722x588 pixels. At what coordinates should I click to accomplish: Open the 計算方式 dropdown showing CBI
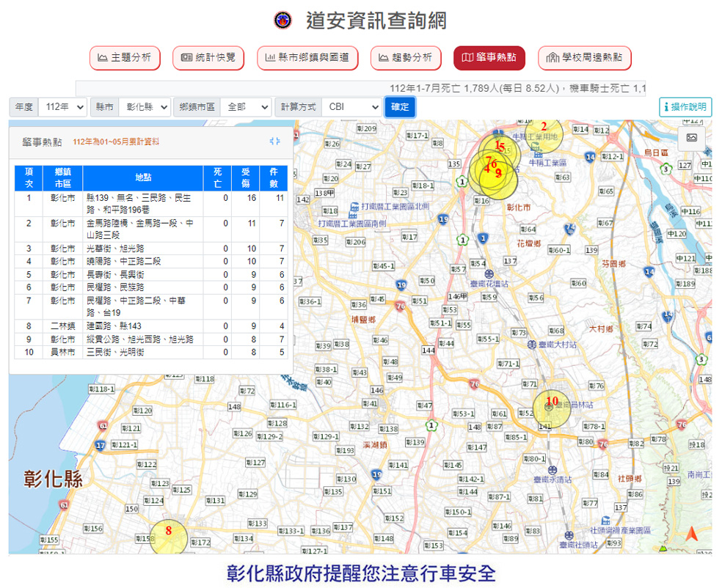[x=351, y=107]
